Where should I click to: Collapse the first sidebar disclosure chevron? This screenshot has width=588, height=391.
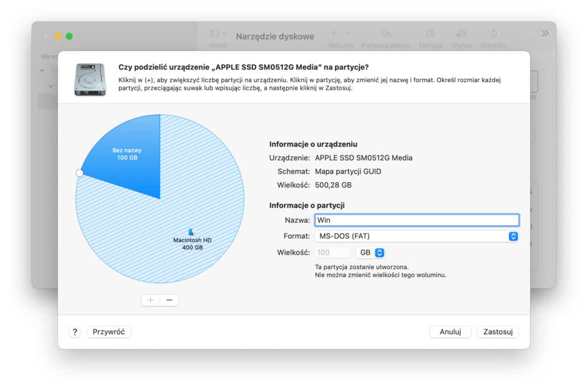pos(42,70)
